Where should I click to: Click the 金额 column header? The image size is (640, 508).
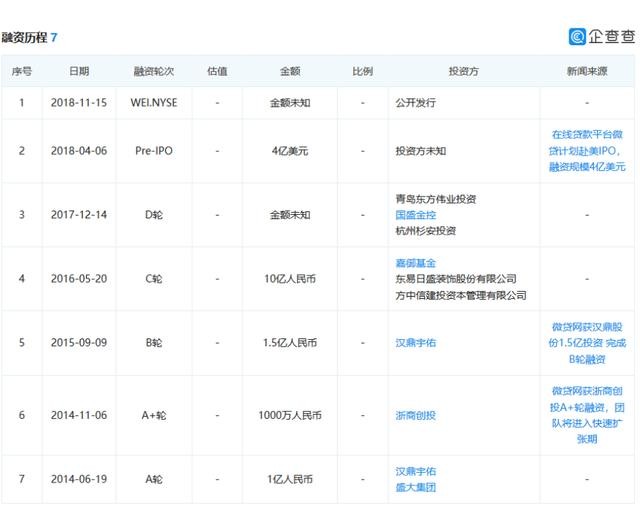(x=290, y=71)
